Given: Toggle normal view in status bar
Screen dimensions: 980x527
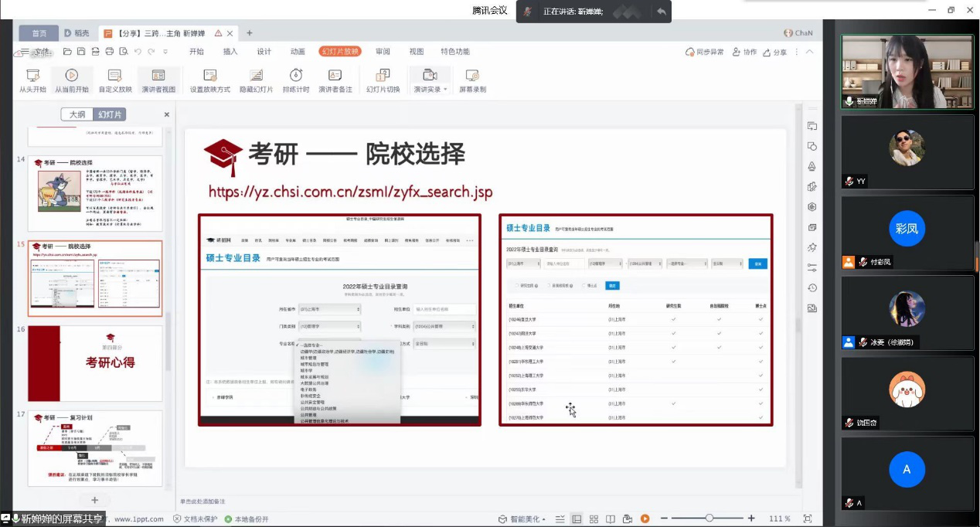Looking at the screenshot, I should [x=577, y=518].
